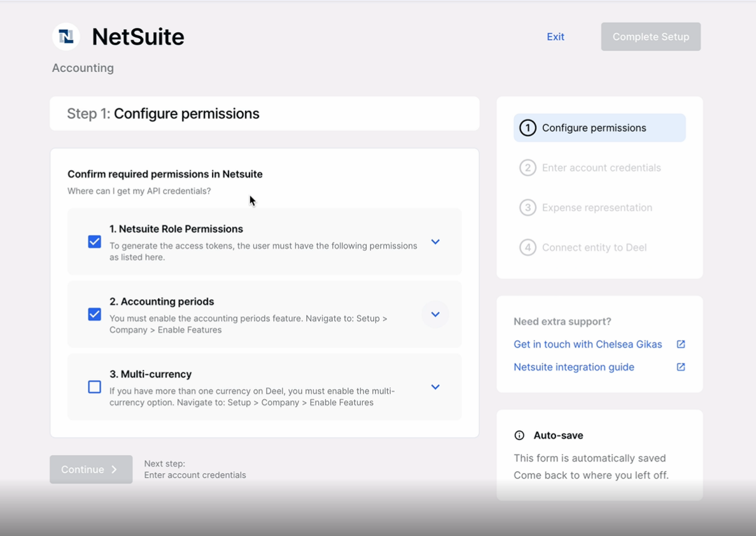This screenshot has width=756, height=536.
Task: Open Where can I get my API credentials
Action: 139,191
